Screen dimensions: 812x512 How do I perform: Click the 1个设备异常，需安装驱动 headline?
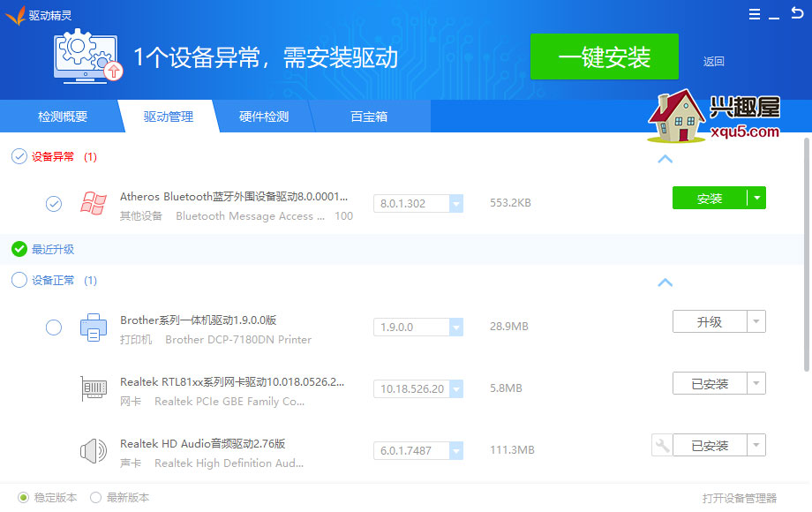266,57
